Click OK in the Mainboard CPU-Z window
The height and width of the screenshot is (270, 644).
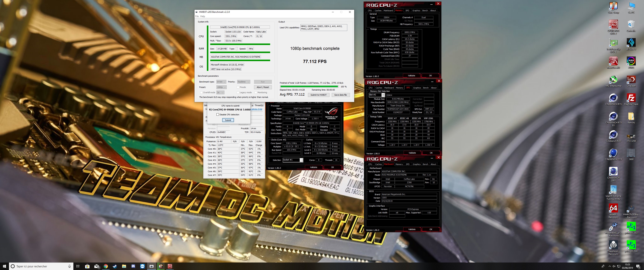431,229
